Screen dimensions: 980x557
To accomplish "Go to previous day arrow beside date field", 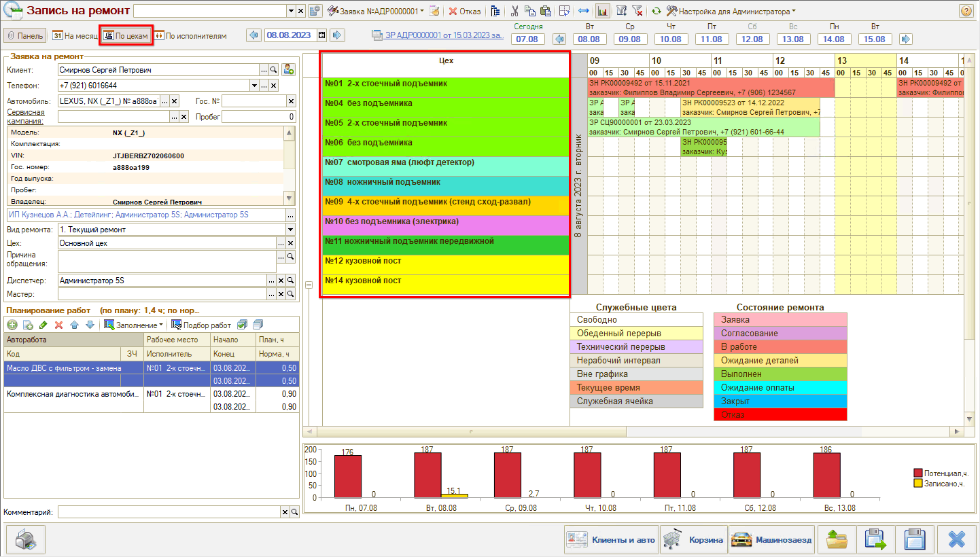I will tap(253, 35).
